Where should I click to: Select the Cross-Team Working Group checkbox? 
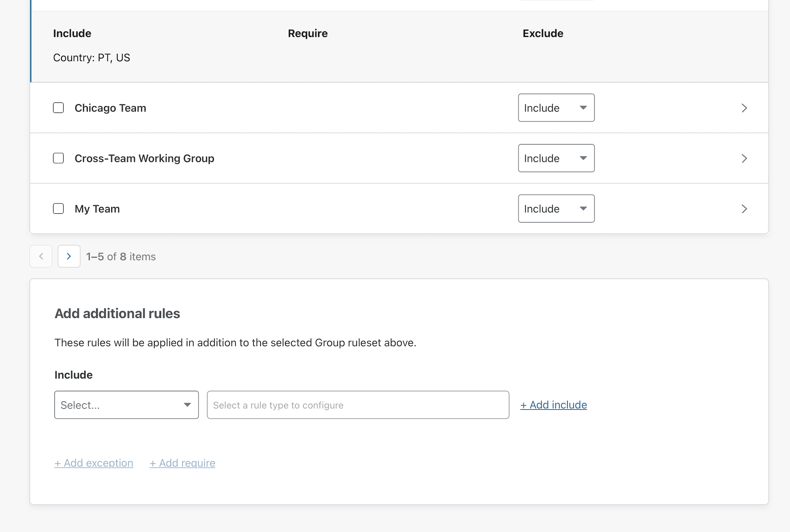(x=59, y=159)
